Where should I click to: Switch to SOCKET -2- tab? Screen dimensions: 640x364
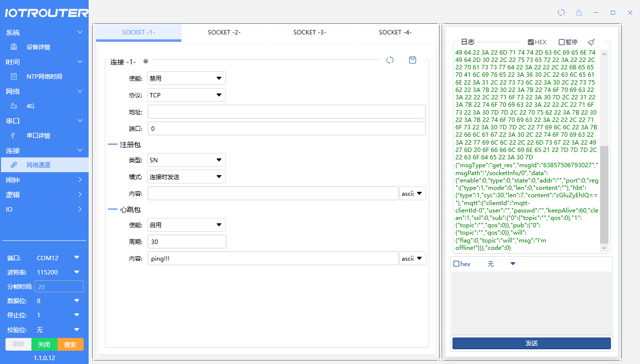(x=224, y=32)
